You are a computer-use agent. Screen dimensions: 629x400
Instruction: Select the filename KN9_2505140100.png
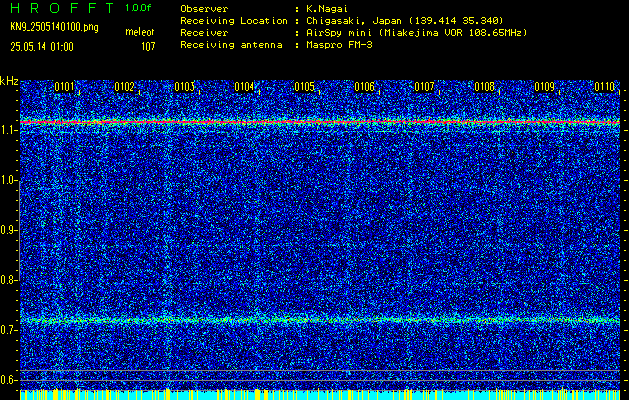54,27
